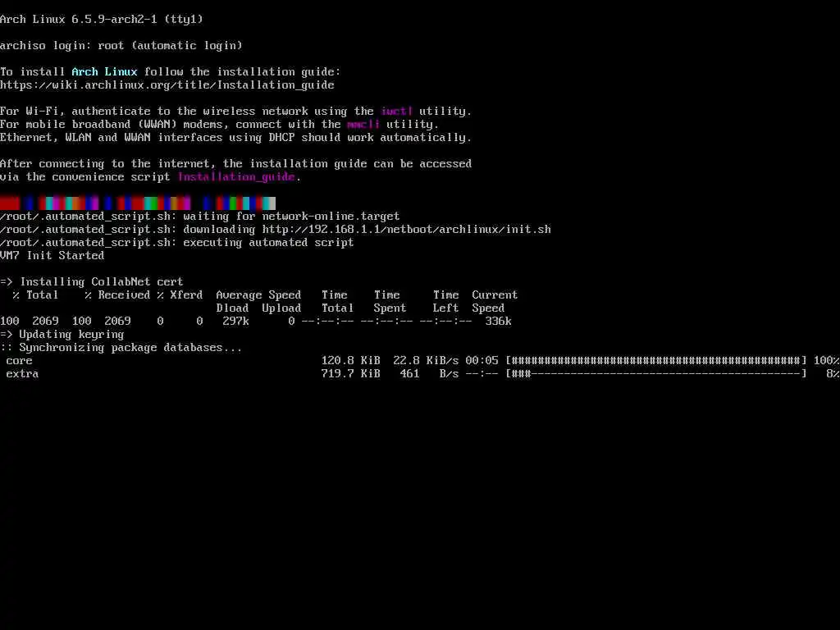Screen dimensions: 840x630
Task: Click the 'Installing CollabNet cert' line
Action: pos(92,282)
